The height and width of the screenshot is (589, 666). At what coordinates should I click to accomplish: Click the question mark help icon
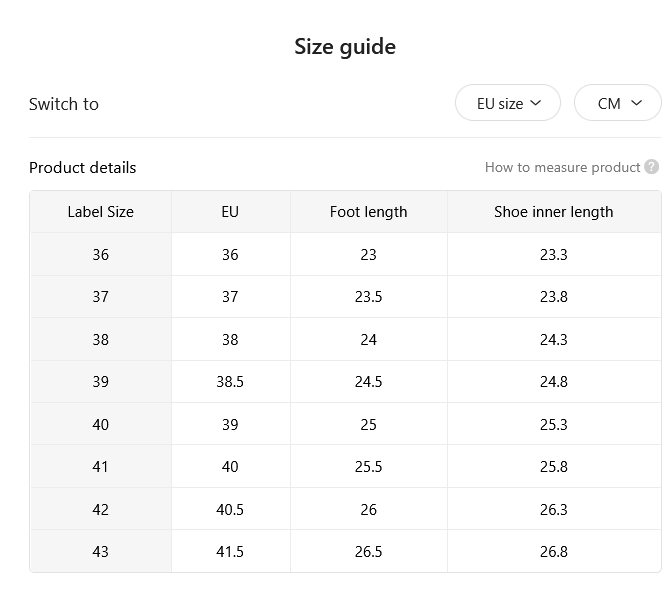tap(651, 167)
